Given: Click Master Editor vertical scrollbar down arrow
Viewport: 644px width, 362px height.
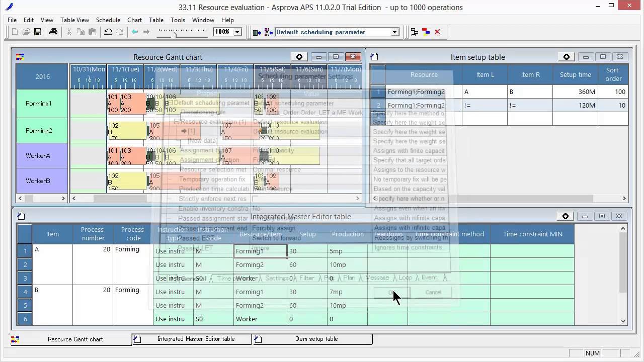Looking at the screenshot, I should tap(623, 321).
